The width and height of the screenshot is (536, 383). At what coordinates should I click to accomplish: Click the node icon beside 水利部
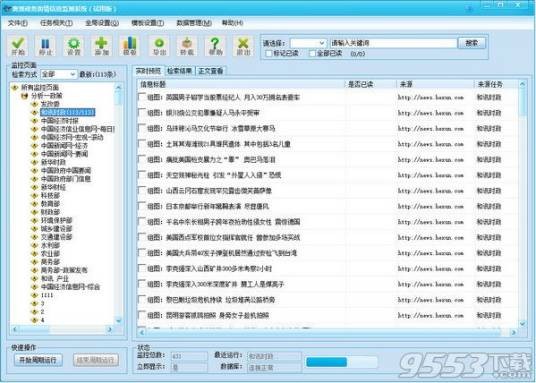[34, 246]
